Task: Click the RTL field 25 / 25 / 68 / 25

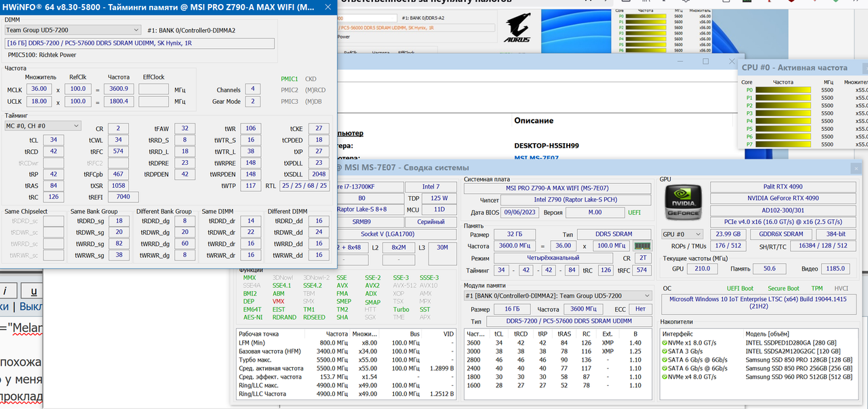Action: [x=304, y=185]
